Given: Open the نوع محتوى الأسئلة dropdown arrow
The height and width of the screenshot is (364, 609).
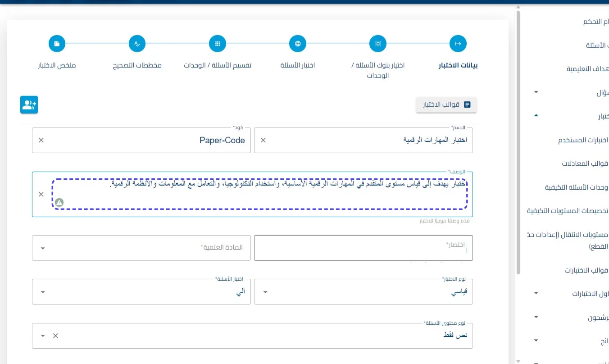Looking at the screenshot, I should (x=43, y=336).
